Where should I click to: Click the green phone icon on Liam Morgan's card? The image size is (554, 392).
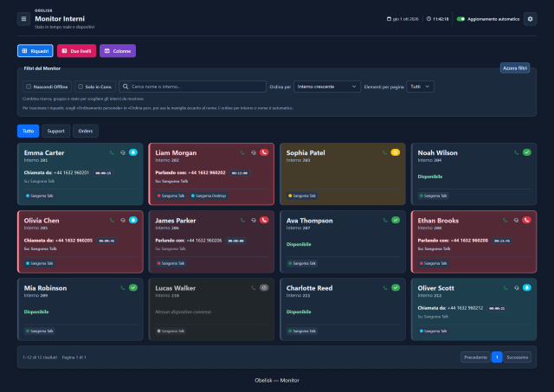click(x=242, y=152)
